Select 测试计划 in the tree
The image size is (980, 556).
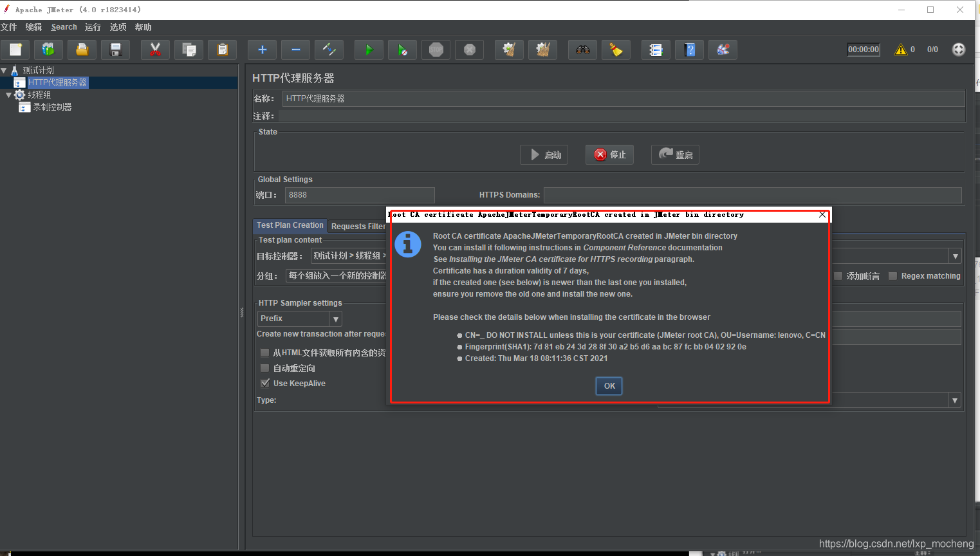point(39,70)
